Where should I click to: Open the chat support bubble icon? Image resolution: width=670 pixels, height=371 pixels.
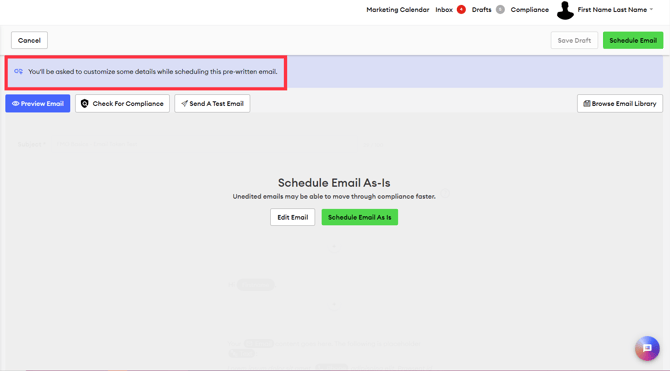[x=647, y=348]
